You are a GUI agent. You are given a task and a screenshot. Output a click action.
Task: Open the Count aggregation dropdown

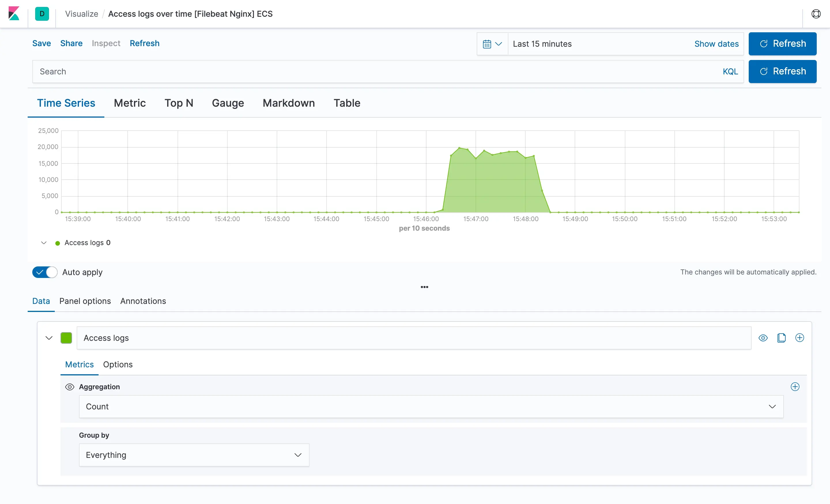[x=431, y=407]
